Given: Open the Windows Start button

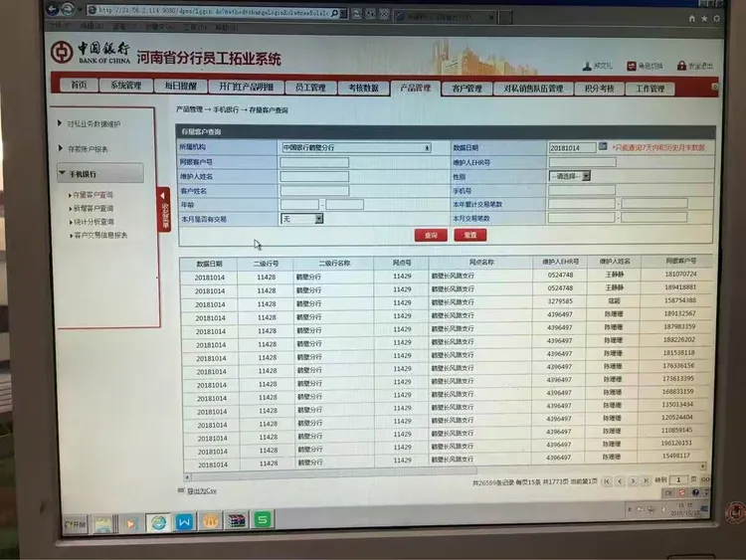Looking at the screenshot, I should pos(76,524).
